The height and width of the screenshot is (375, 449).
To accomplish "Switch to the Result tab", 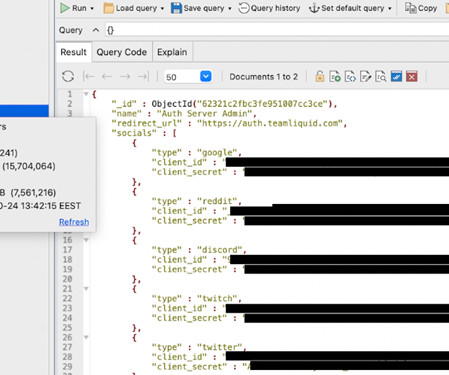I will [x=73, y=52].
